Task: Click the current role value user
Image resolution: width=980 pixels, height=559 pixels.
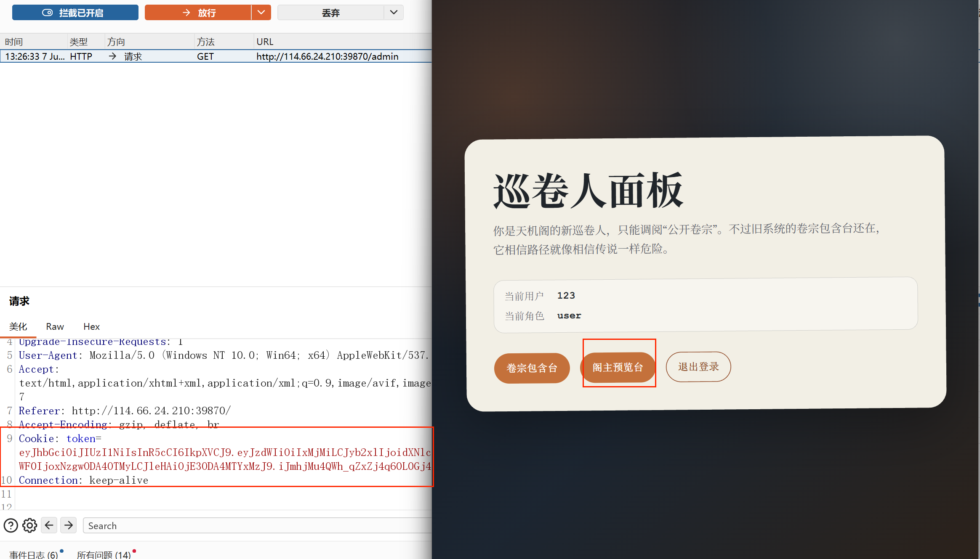Action: [569, 315]
